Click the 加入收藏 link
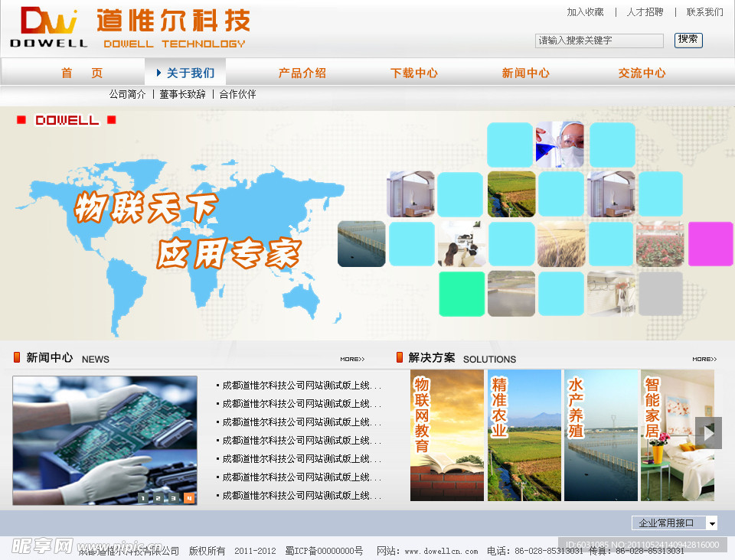 point(585,11)
